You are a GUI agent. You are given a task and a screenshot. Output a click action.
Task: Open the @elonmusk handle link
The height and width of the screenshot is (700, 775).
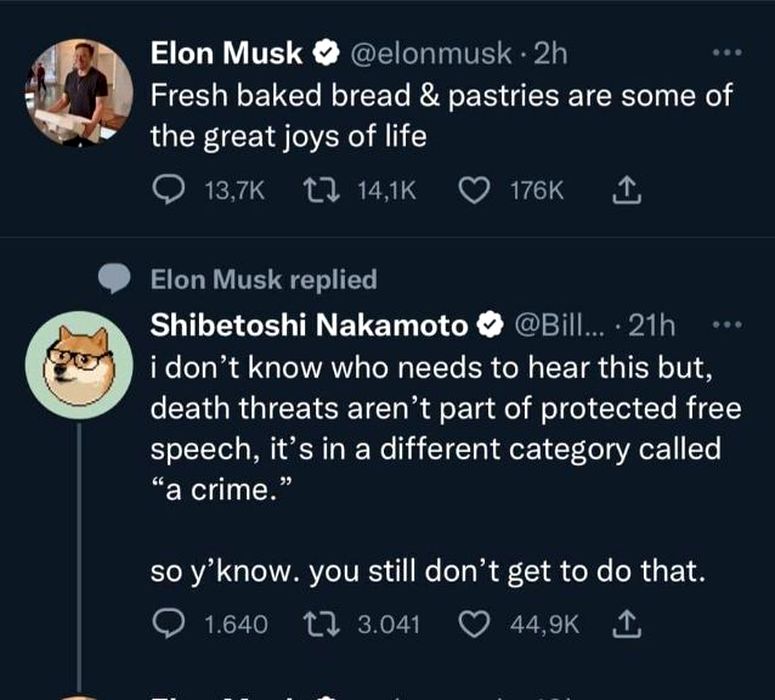[x=432, y=54]
